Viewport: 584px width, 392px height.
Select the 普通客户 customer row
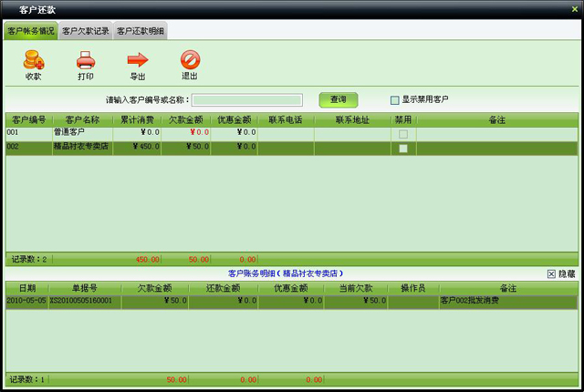tap(81, 133)
